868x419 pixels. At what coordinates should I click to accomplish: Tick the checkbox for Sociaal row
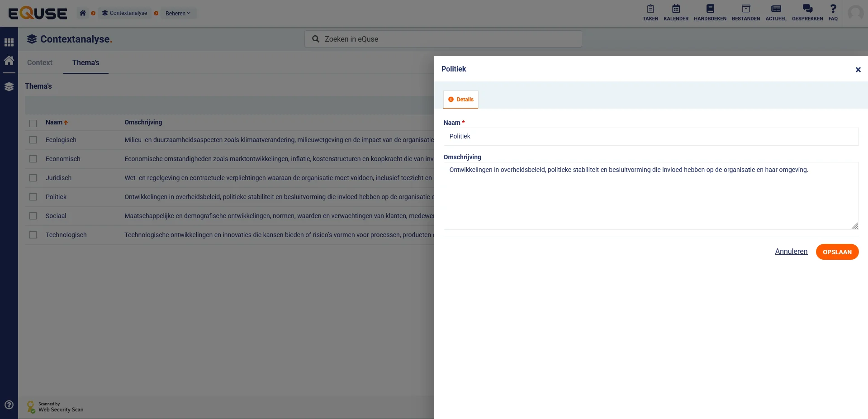pos(33,216)
